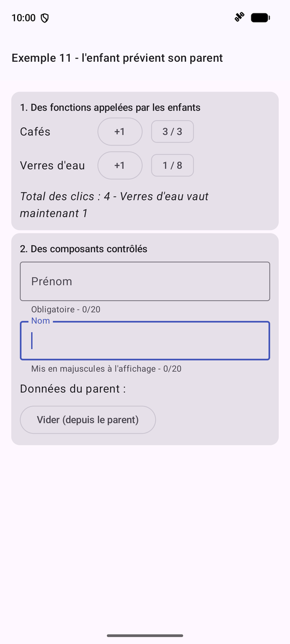Tap heading 1. Des fonctions appelées
The image size is (290, 644).
click(110, 107)
